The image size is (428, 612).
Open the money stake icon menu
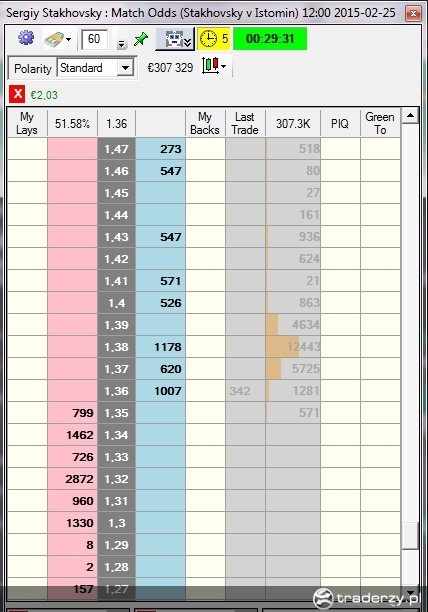point(53,39)
